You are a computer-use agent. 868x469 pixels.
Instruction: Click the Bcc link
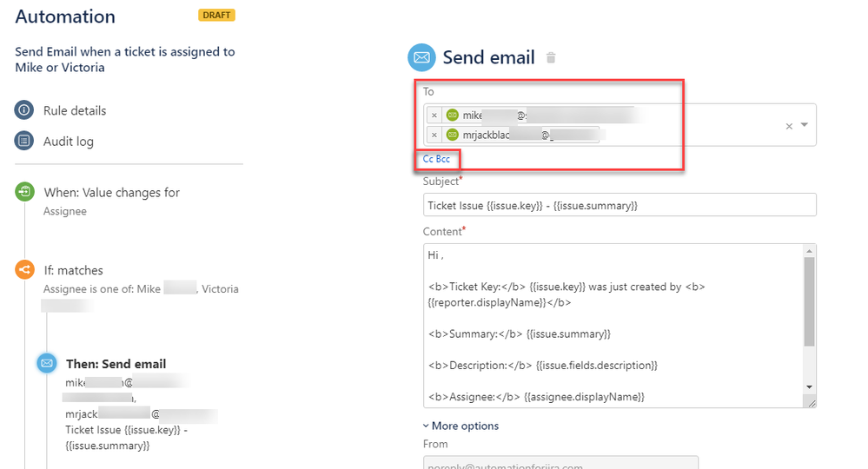443,159
